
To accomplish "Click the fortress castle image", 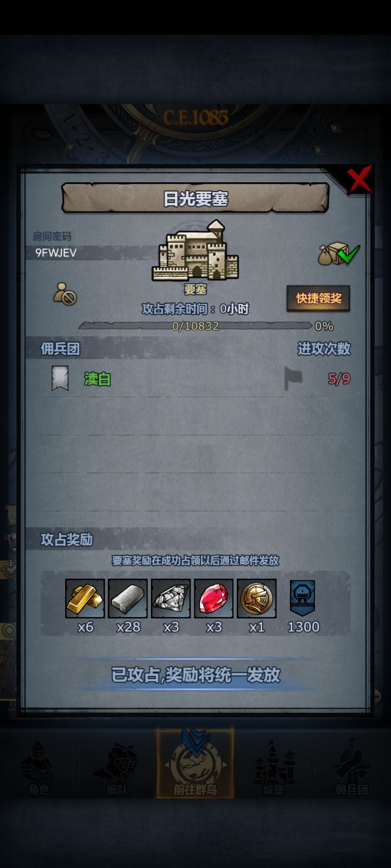I will pos(196,251).
